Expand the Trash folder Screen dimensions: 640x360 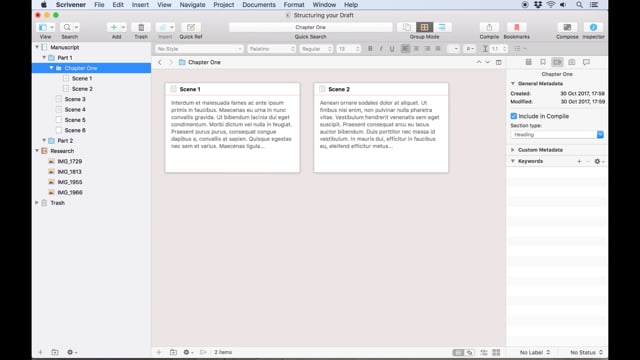tap(37, 203)
